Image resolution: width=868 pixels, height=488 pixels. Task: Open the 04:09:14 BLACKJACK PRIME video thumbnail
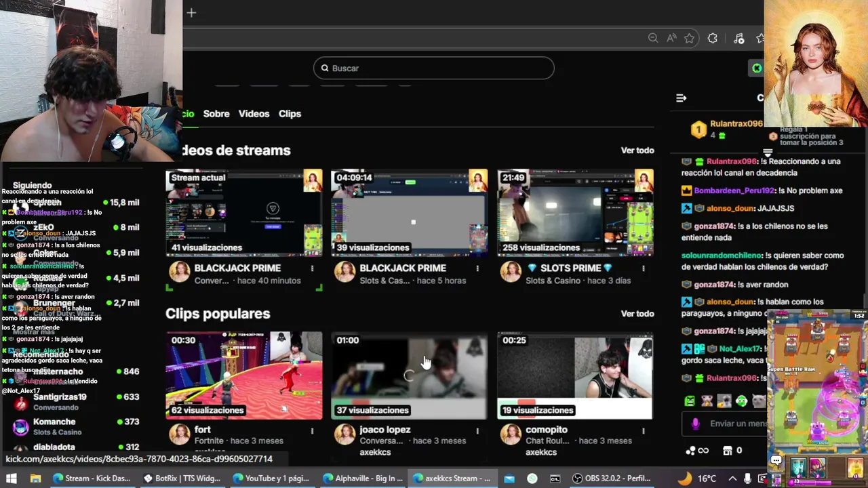click(x=409, y=213)
